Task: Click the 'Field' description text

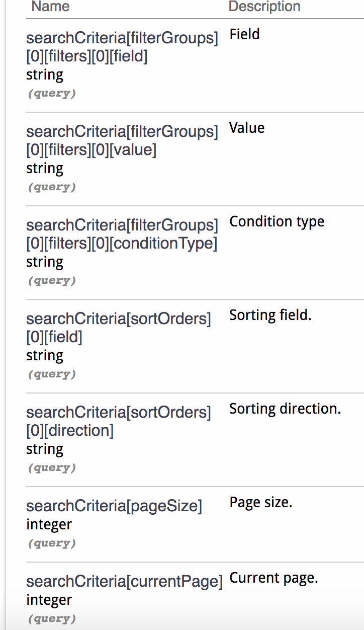Action: click(x=244, y=34)
